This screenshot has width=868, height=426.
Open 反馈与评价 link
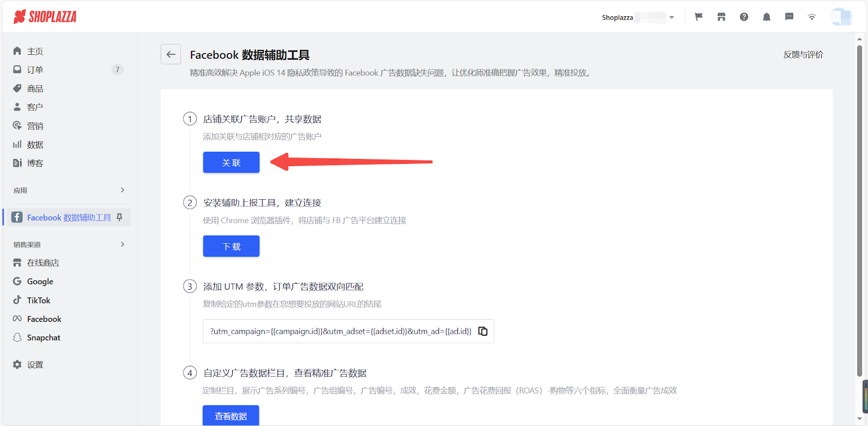[803, 54]
